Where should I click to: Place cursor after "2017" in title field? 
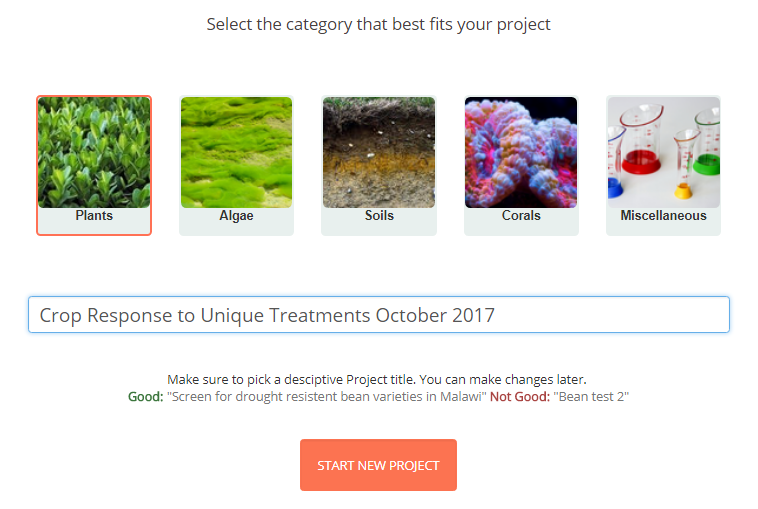496,315
